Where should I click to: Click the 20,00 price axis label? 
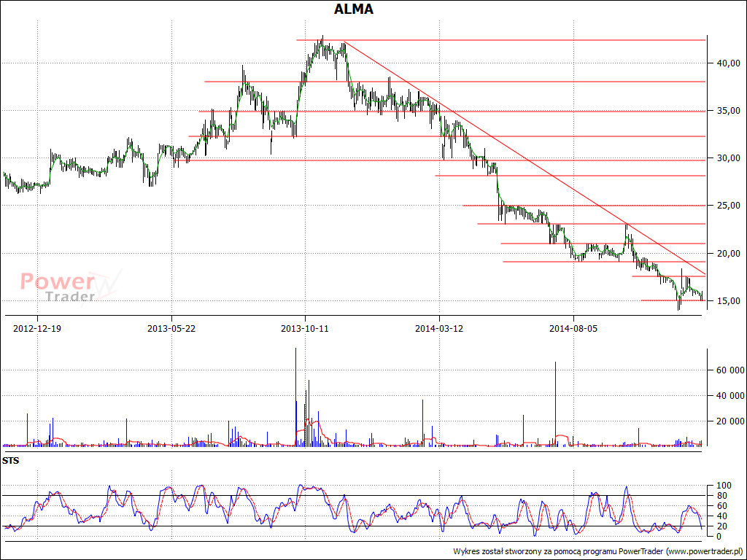pos(729,253)
